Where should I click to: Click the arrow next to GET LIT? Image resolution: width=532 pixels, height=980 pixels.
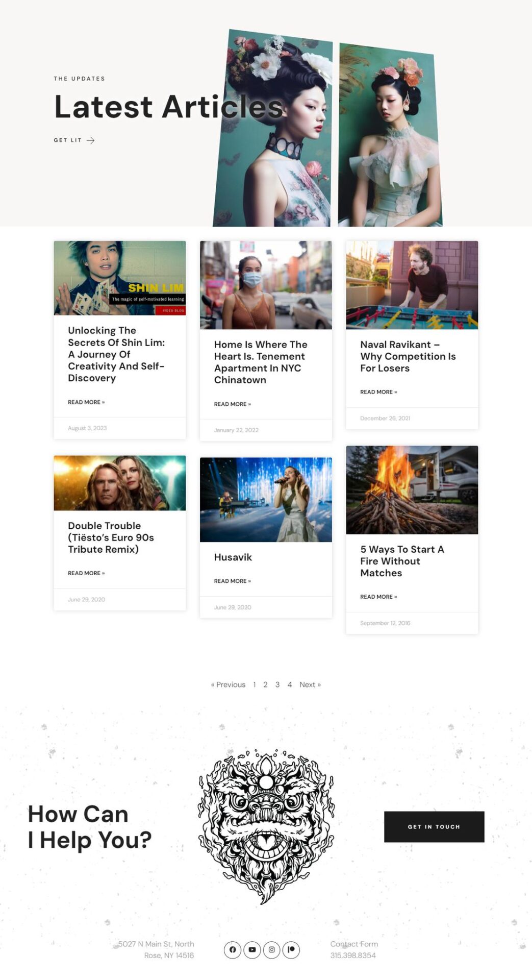90,140
